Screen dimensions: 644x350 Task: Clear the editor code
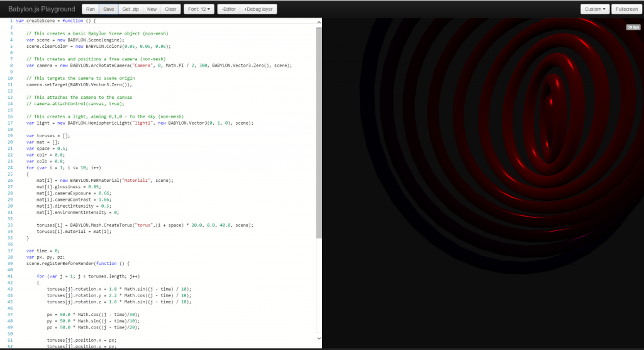click(170, 9)
